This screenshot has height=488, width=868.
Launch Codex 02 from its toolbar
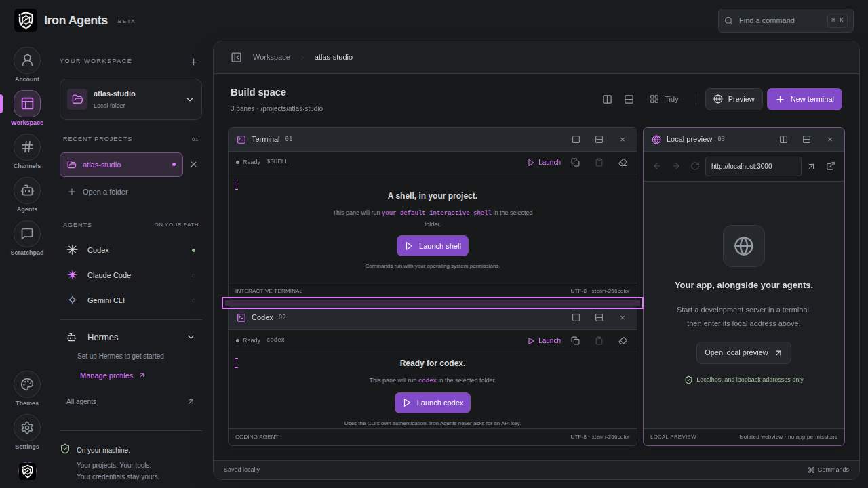(544, 340)
